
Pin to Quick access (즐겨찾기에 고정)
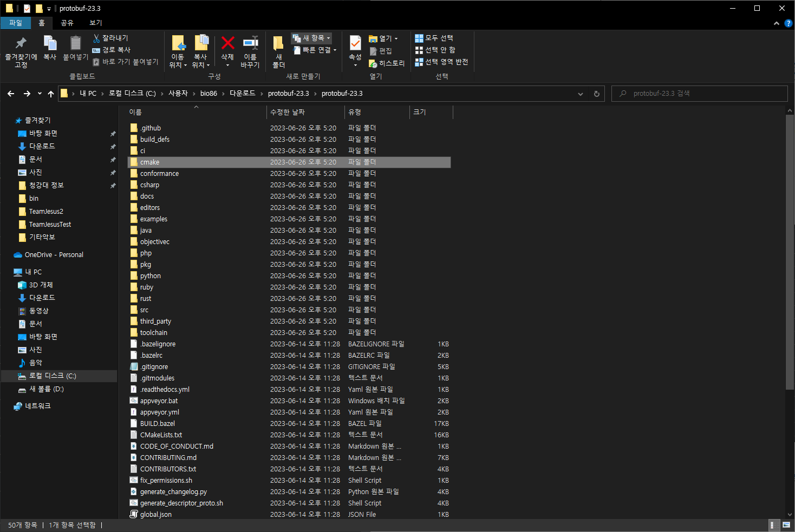[21, 52]
